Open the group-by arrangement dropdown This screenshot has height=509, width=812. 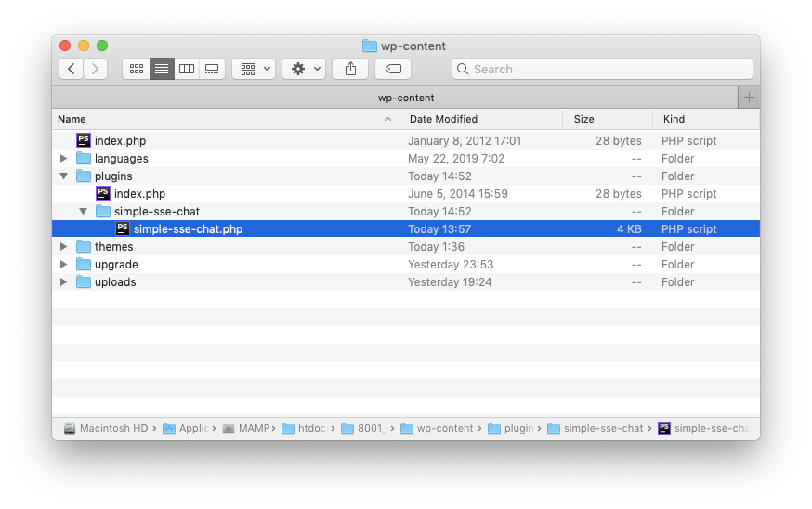(x=254, y=69)
